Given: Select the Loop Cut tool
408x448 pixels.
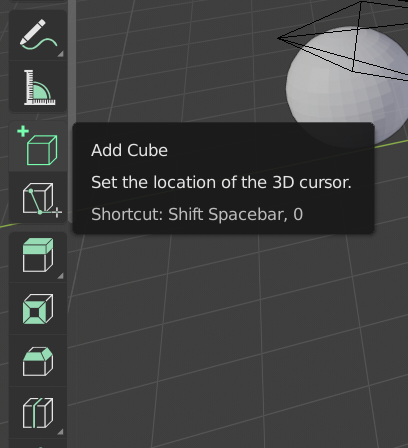Looking at the screenshot, I should point(38,413).
